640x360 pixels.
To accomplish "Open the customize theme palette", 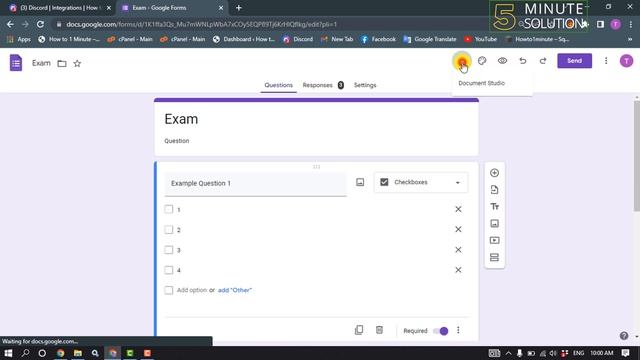I will click(482, 61).
